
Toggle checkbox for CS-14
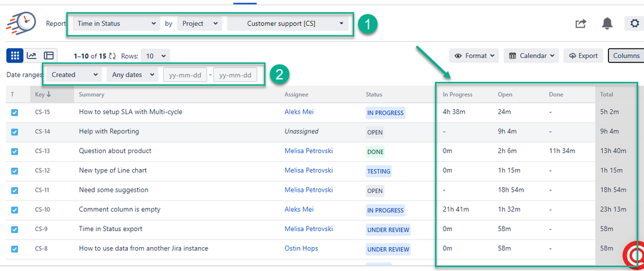(x=14, y=132)
